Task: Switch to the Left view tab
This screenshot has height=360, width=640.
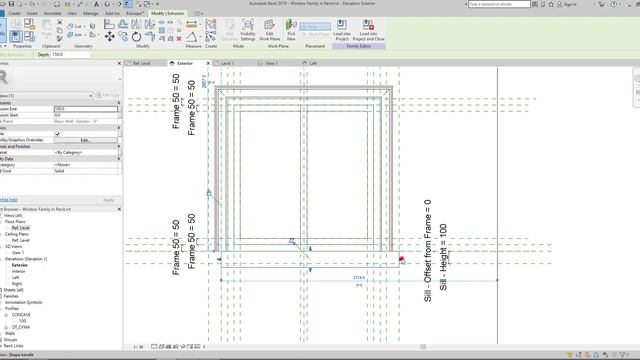Action: [313, 63]
